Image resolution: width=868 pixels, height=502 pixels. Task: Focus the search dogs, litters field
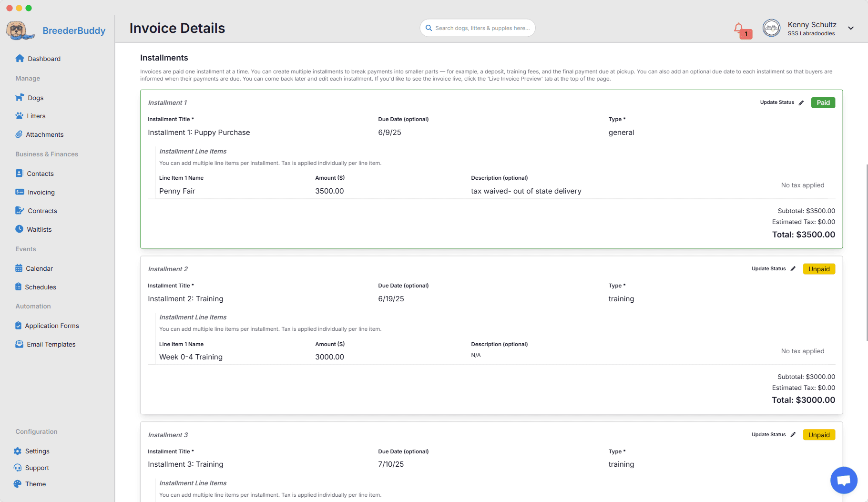(478, 28)
